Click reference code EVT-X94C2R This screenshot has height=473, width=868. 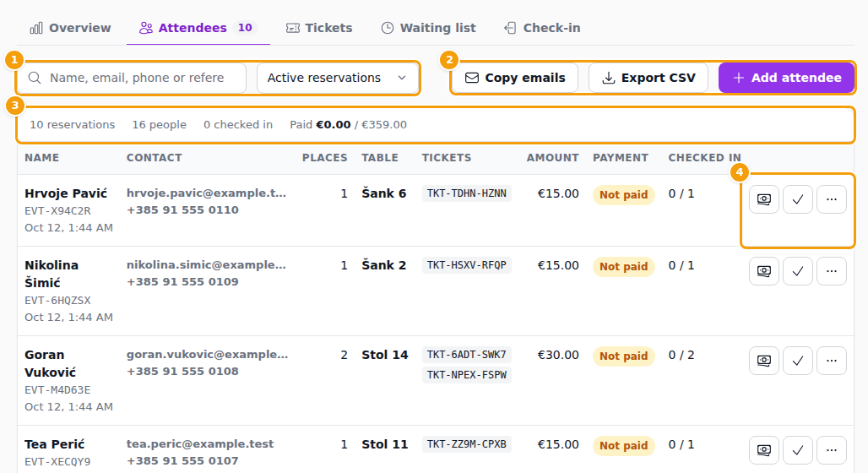[x=57, y=211]
